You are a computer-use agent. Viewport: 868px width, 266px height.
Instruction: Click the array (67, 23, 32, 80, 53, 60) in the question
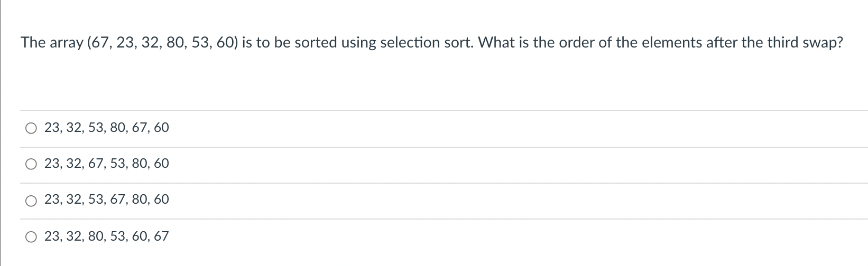pos(161,43)
